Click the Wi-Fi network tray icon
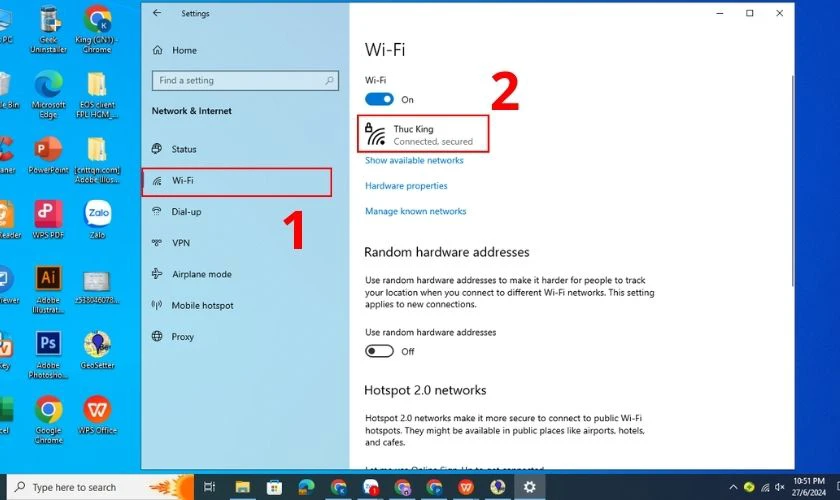 (x=765, y=487)
